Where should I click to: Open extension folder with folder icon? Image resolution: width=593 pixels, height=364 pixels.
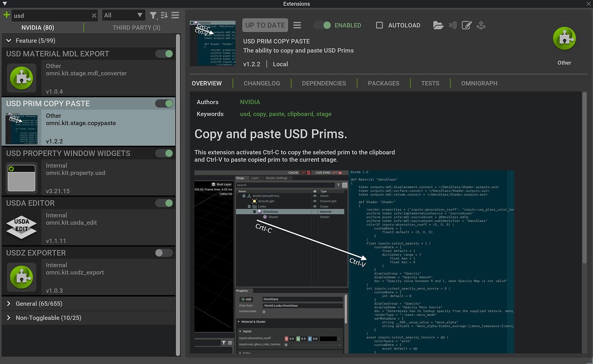click(x=438, y=25)
